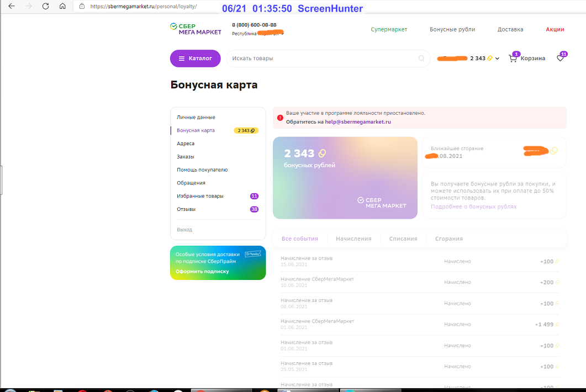Click the 2 343 badge beside Бонусная карта

pos(246,130)
